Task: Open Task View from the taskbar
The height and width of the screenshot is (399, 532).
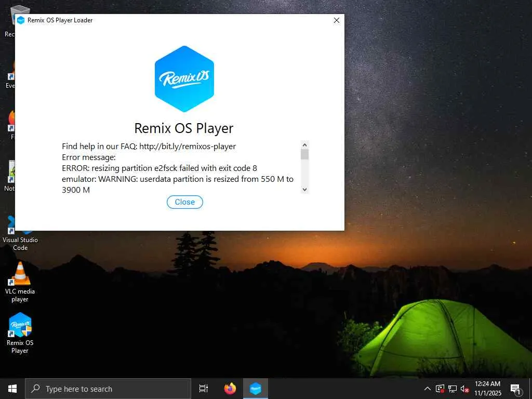Action: pos(204,389)
